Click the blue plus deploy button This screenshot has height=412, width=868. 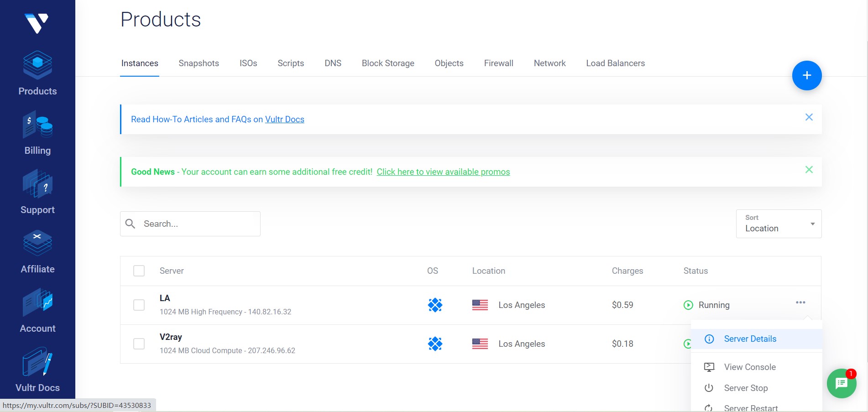point(806,75)
